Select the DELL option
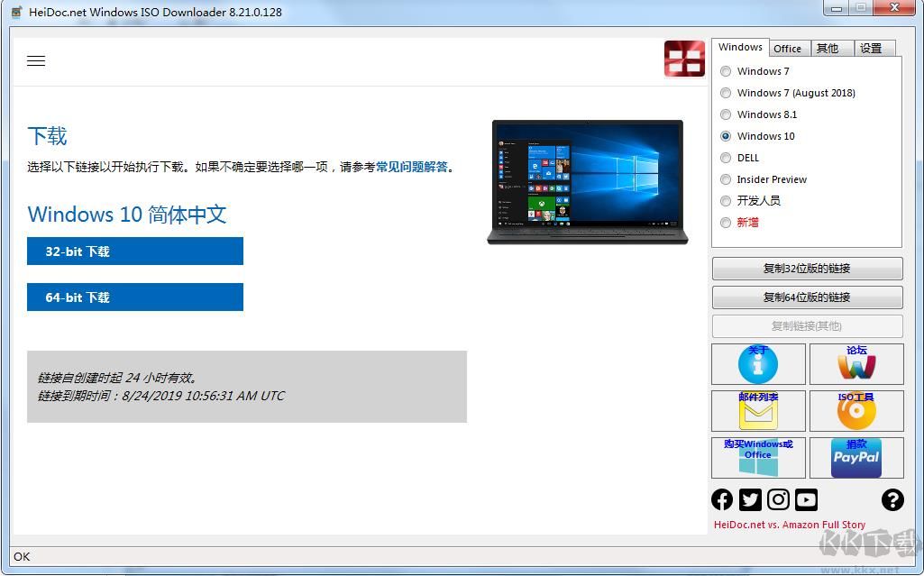Screen dimensions: 924x576 coord(726,158)
